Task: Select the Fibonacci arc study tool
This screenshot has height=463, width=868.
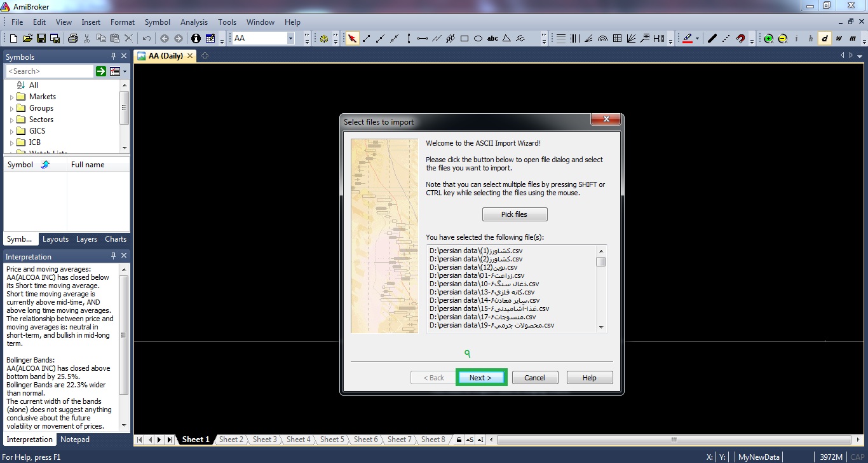Action: (602, 38)
